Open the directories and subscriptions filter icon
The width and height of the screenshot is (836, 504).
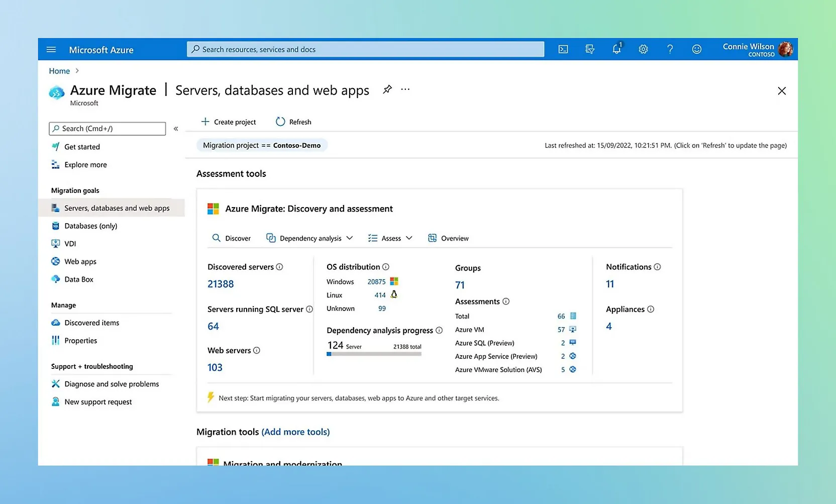[590, 49]
